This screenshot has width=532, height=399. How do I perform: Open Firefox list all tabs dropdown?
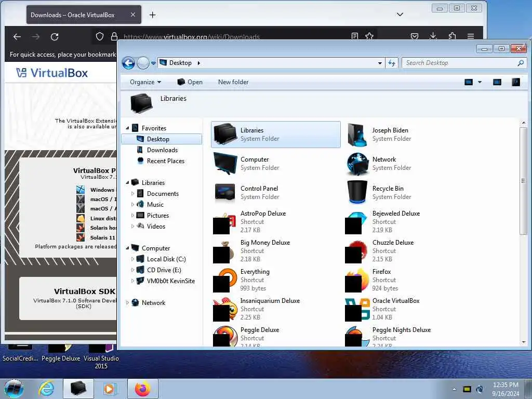[400, 14]
